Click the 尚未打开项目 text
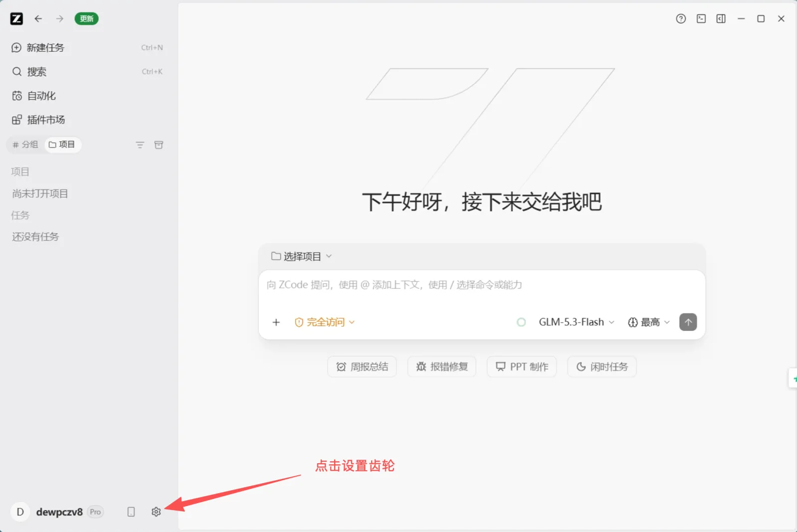Image resolution: width=797 pixels, height=532 pixels. click(x=40, y=194)
